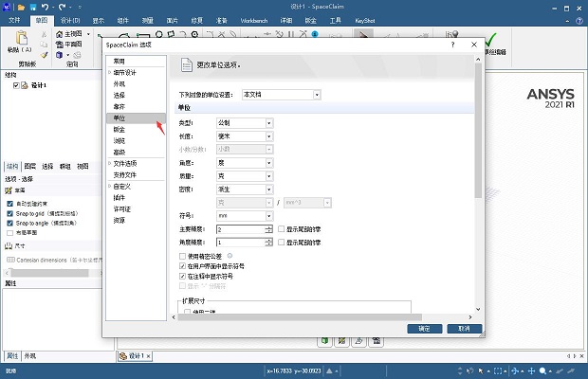Click the info icon beside 使用精密公差
Screen dimensions: 588x379
click(230, 256)
